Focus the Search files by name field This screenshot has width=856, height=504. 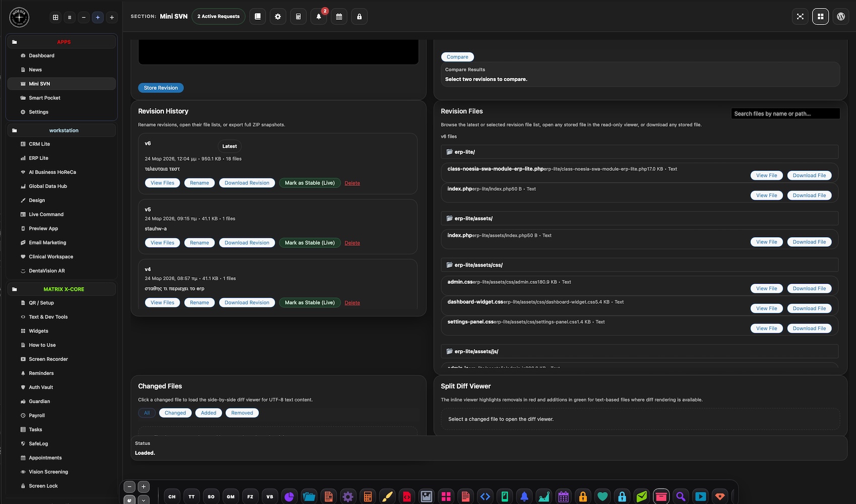tap(785, 114)
